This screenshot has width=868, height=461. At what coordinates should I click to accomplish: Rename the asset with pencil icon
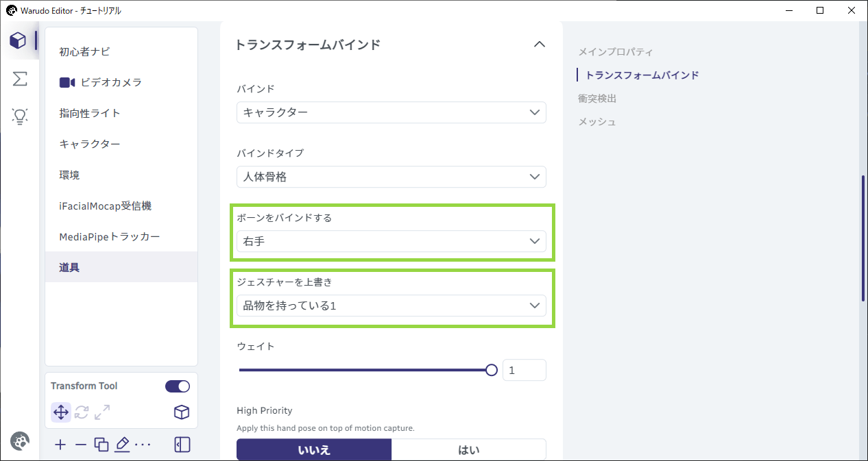[122, 445]
